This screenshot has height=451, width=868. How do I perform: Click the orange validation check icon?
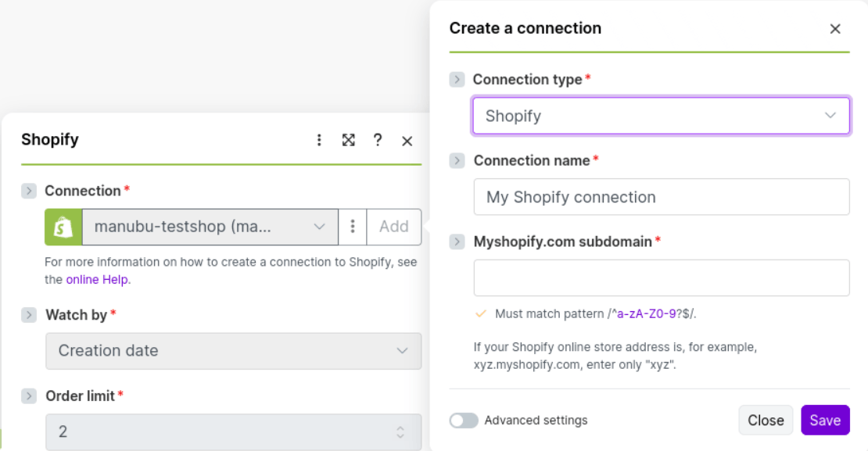(x=480, y=313)
